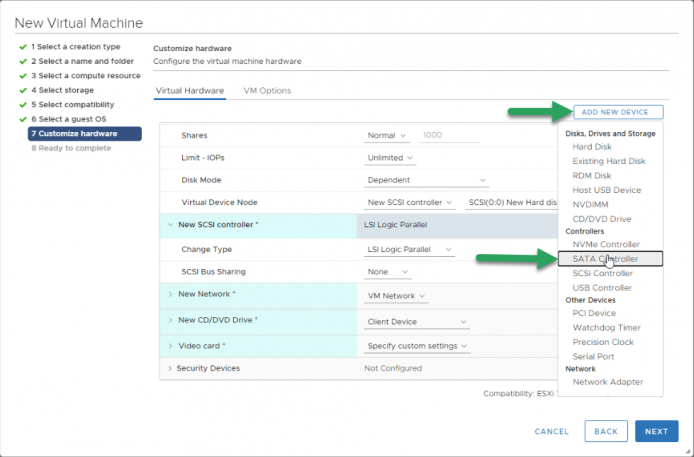Click the checkmark icon next to Select a creation type

pos(23,47)
